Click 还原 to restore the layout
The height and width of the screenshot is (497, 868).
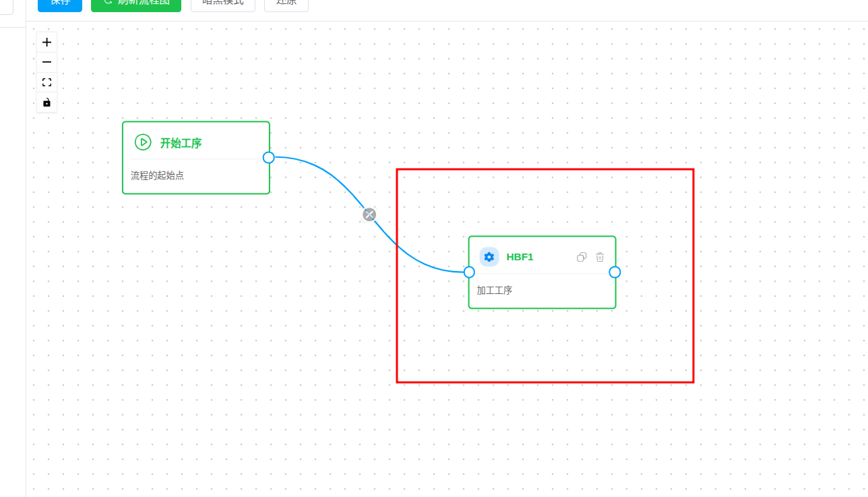286,3
